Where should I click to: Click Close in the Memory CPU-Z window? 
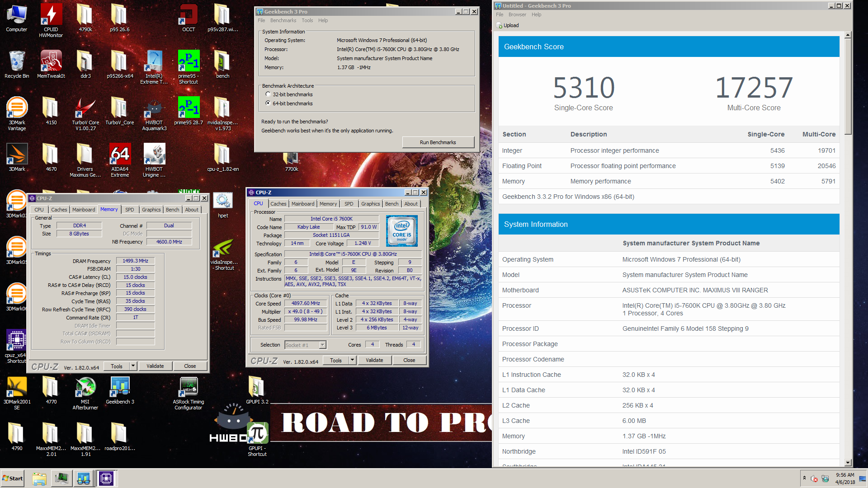point(190,366)
